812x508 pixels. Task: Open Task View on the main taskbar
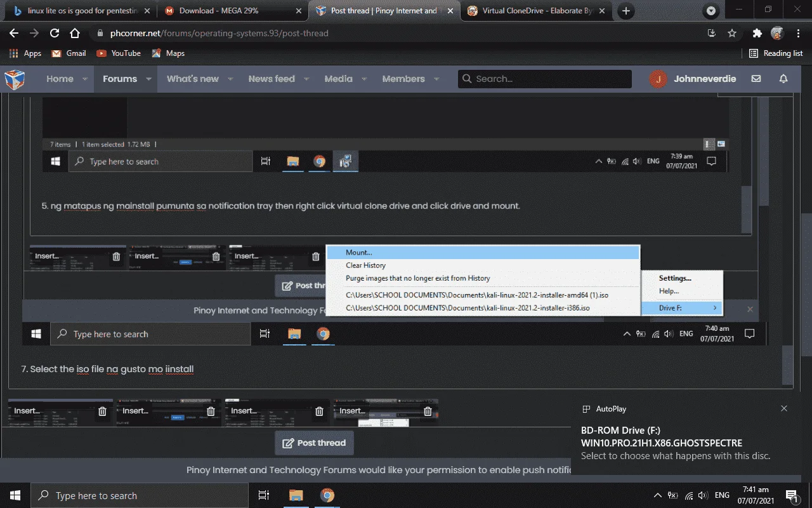264,495
